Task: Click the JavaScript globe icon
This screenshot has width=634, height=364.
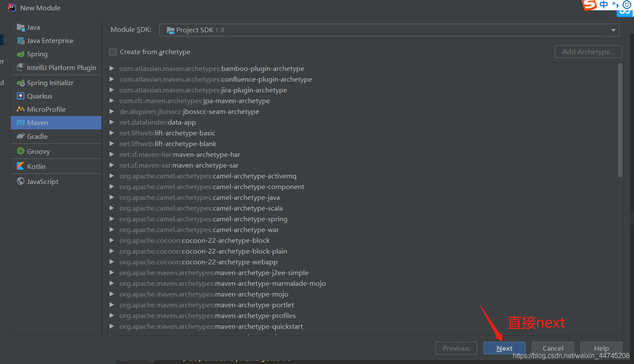Action: point(21,181)
